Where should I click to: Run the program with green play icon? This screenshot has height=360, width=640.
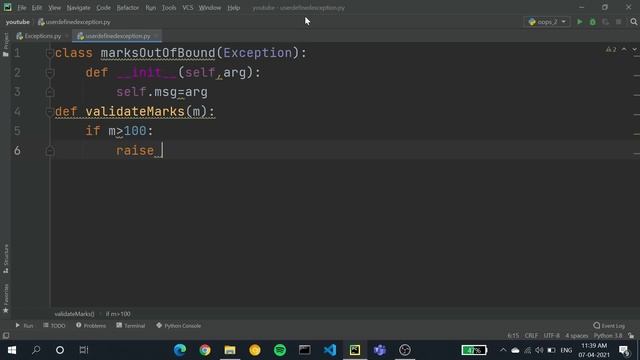click(580, 22)
